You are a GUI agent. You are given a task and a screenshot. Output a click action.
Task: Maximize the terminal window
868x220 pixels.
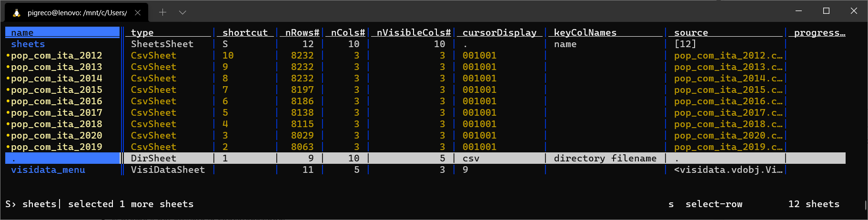tap(827, 11)
